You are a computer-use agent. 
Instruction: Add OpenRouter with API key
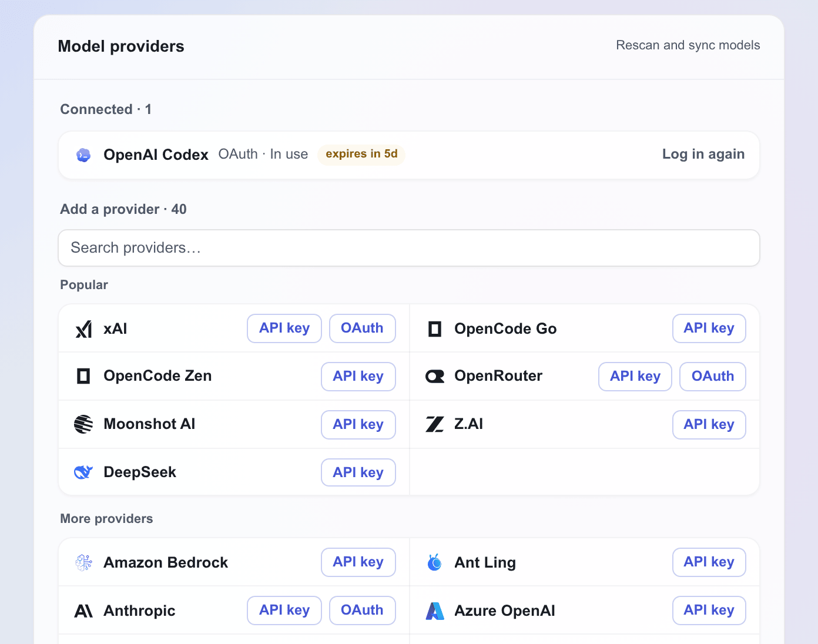[x=635, y=377]
